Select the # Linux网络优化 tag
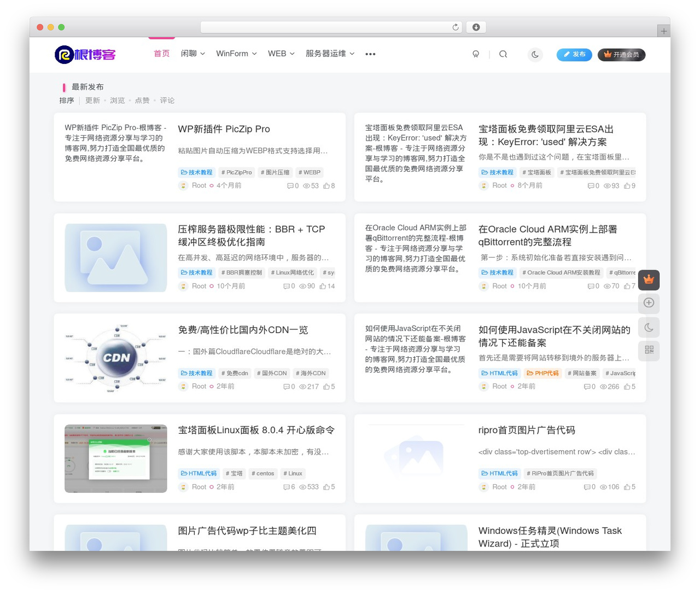The height and width of the screenshot is (593, 700). coord(293,272)
